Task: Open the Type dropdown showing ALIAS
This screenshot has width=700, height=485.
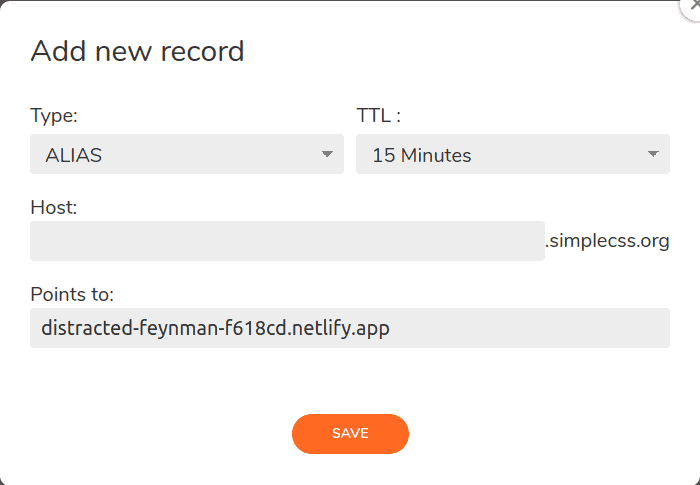Action: pos(187,154)
